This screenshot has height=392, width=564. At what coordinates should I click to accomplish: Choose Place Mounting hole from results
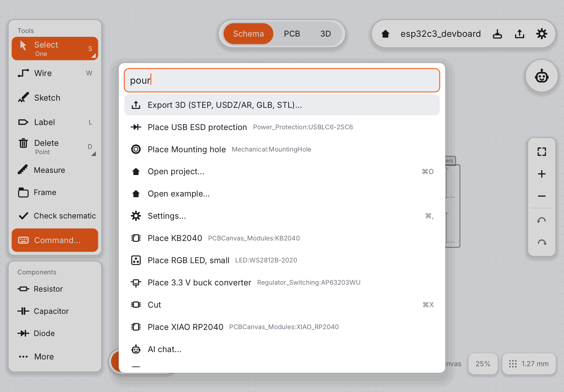click(x=282, y=149)
